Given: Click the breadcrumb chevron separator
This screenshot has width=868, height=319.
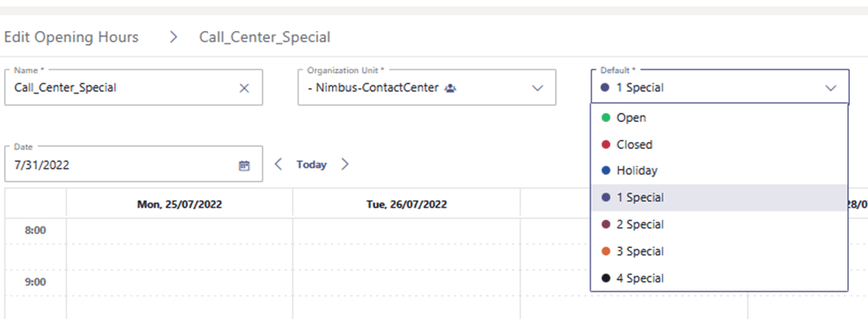Looking at the screenshot, I should tap(174, 37).
